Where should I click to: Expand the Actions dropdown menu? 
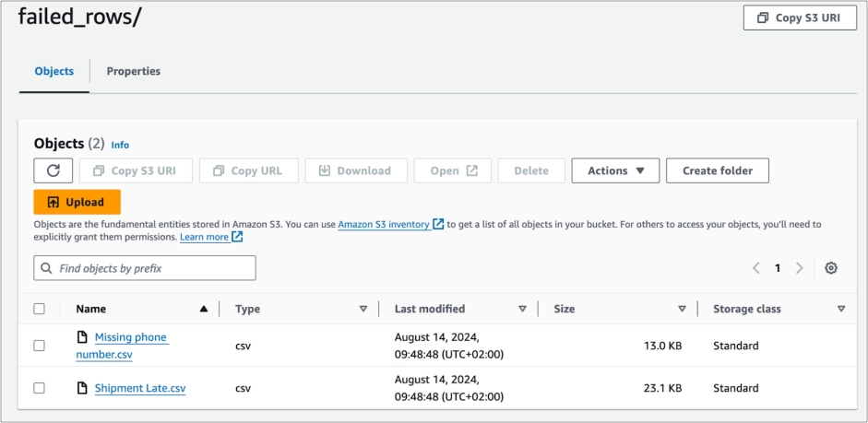(615, 170)
